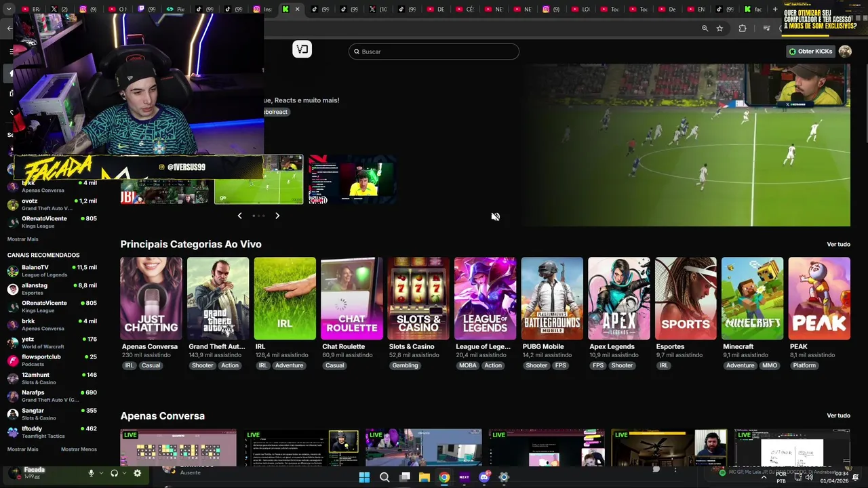The width and height of the screenshot is (868, 488).
Task: Show hidden system tray icons
Action: [764, 477]
